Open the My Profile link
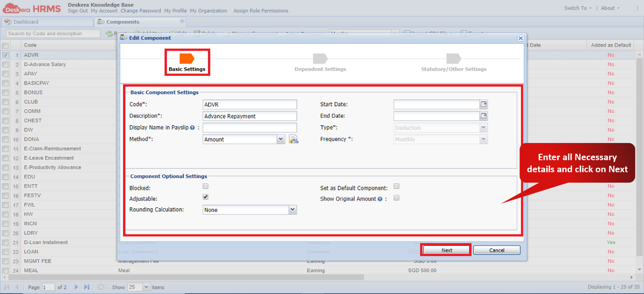Image resolution: width=644 pixels, height=294 pixels. (175, 11)
